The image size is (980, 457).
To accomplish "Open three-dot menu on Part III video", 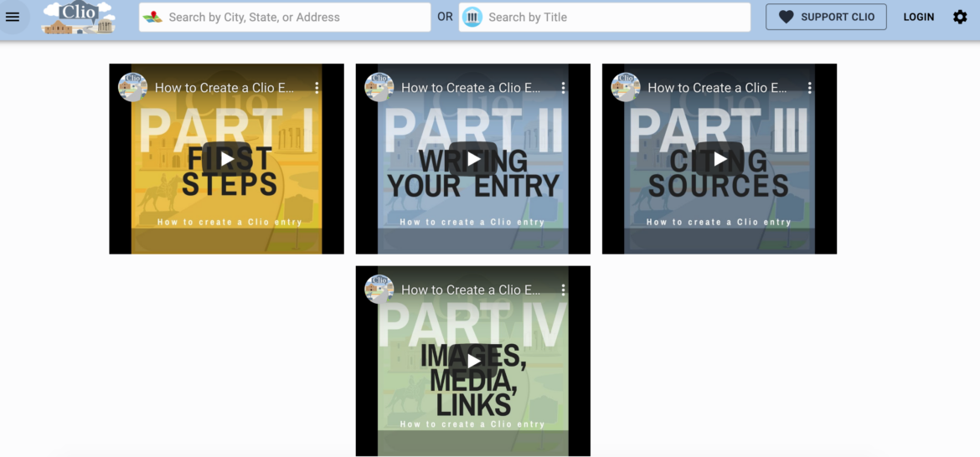I will tap(809, 87).
